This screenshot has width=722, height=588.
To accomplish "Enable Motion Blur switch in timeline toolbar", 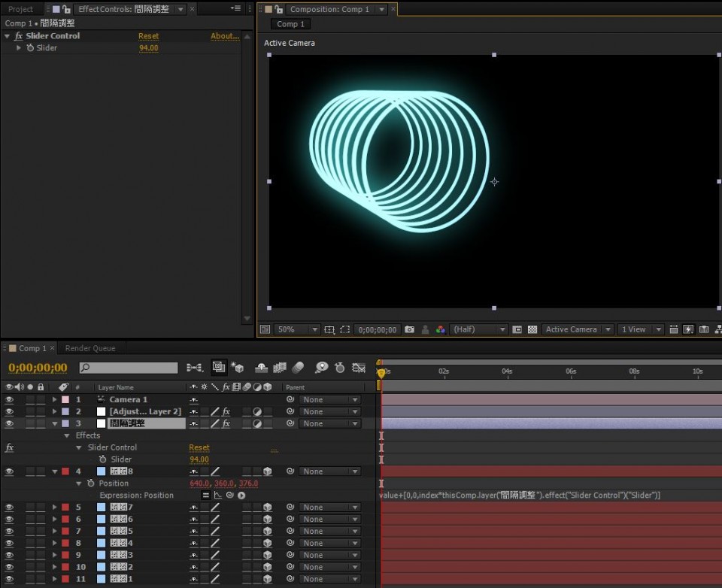I will (x=298, y=367).
